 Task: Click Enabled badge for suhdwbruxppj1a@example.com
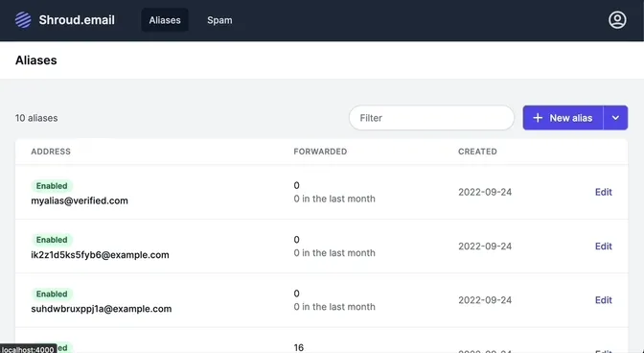52,294
